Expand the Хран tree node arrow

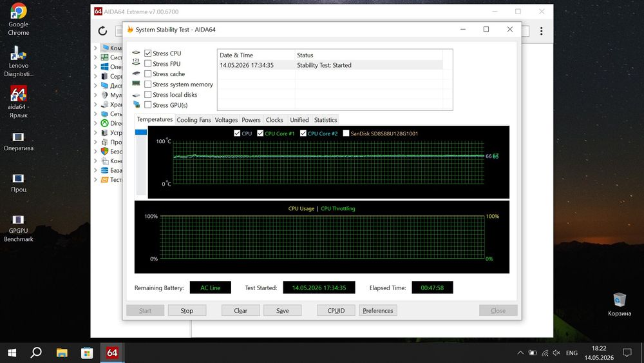click(x=95, y=104)
